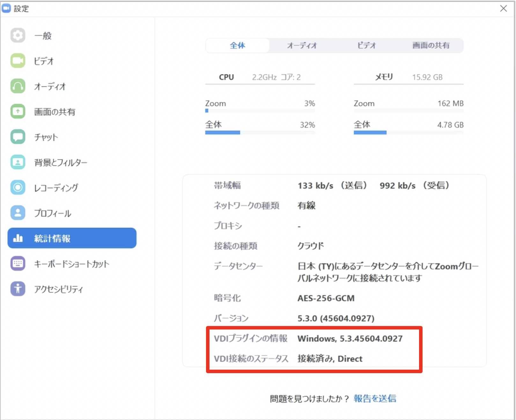Open レコーディング settings

coord(56,188)
